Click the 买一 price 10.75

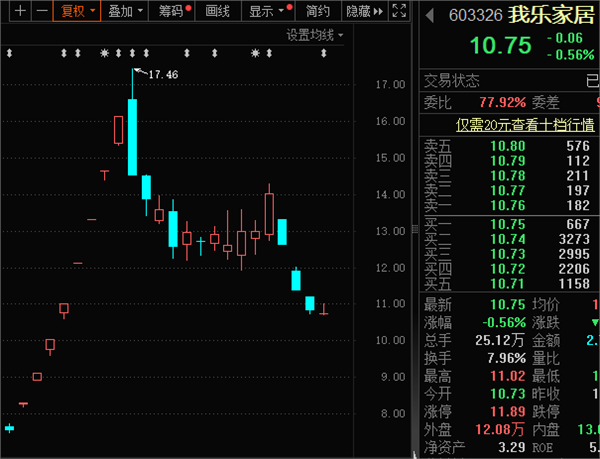click(508, 224)
